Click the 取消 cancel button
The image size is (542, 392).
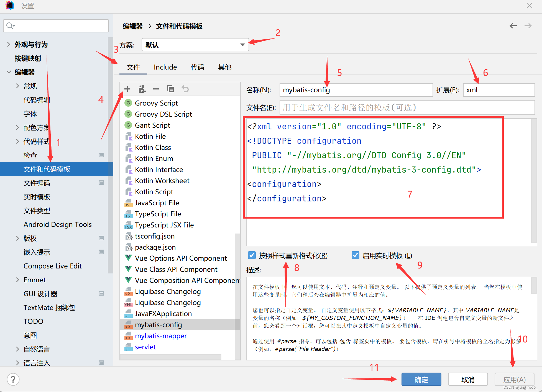point(468,379)
